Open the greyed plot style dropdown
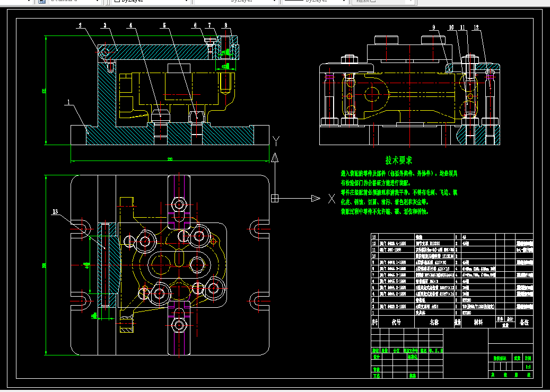 point(383,1)
